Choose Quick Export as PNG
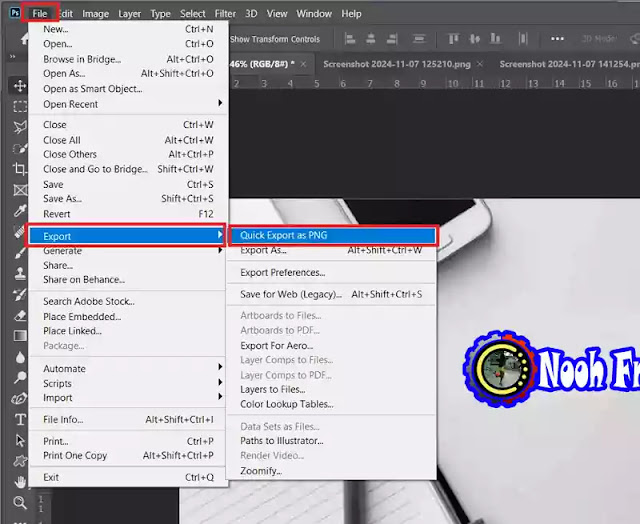Viewport: 640px width, 524px height. click(x=333, y=235)
